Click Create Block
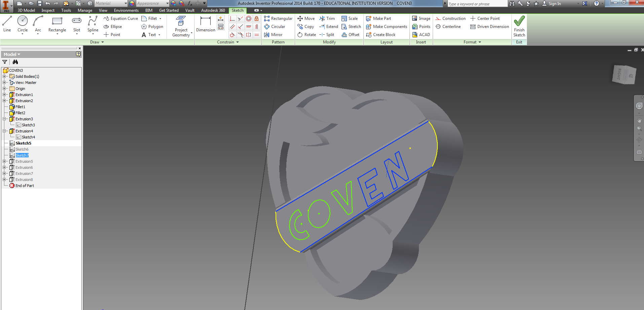644x310 pixels. 381,35
